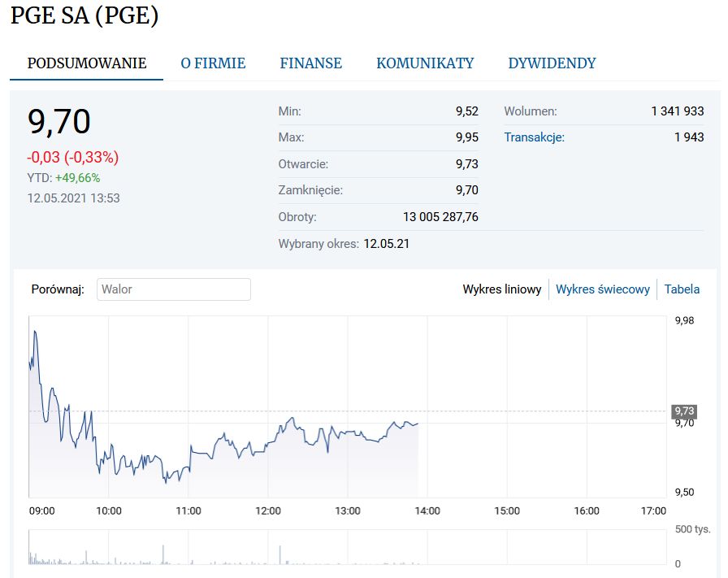Image resolution: width=728 pixels, height=578 pixels.
Task: Switch to Wykres świecowy view
Action: tap(602, 289)
